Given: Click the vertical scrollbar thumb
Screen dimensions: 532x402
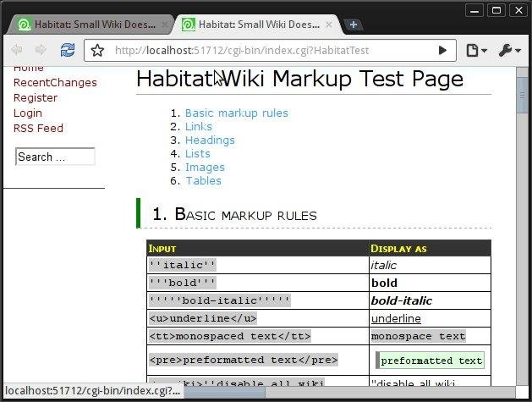Looking at the screenshot, I should pyautogui.click(x=522, y=95).
